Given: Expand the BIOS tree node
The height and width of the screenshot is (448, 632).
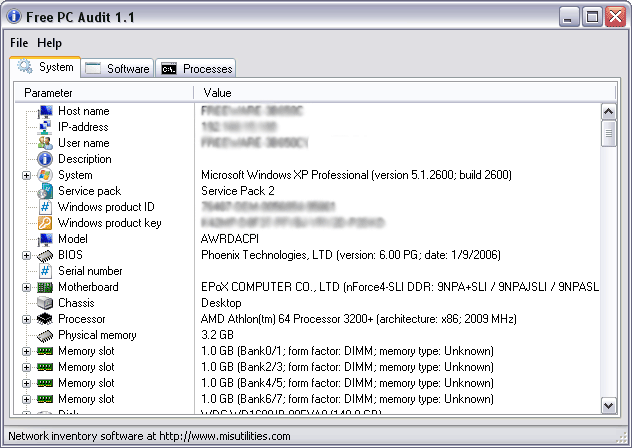Looking at the screenshot, I should click(26, 255).
